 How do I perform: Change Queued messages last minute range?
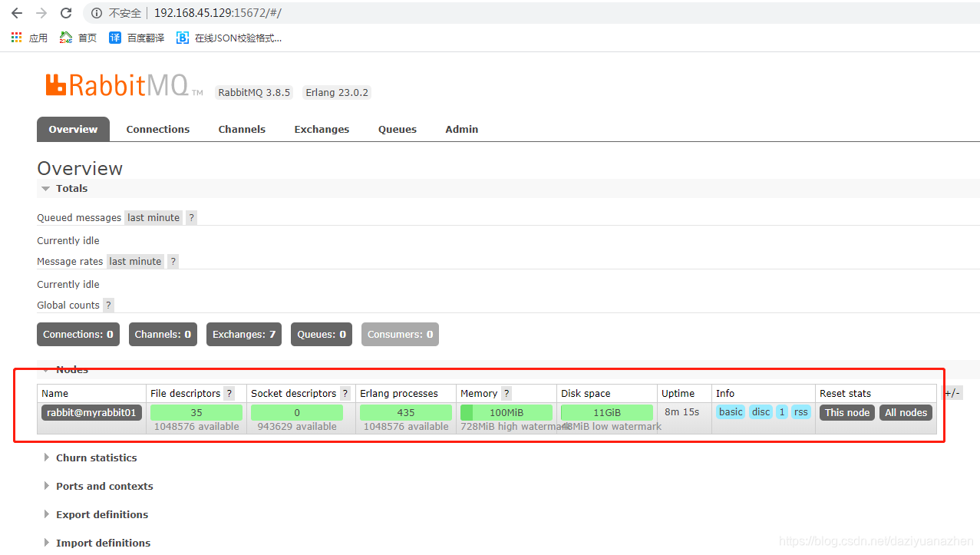[x=153, y=218]
